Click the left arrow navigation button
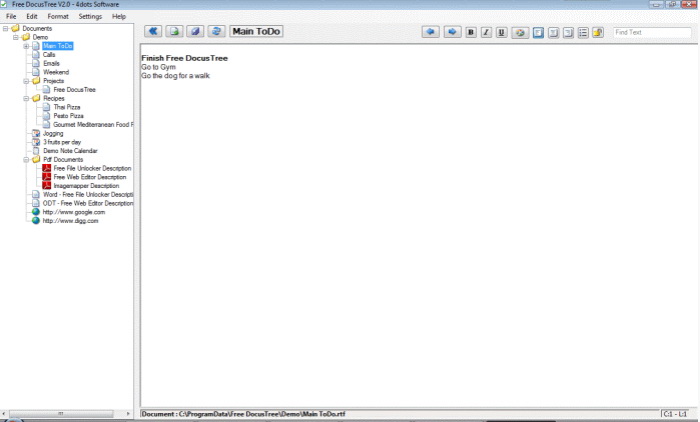Image resolution: width=700 pixels, height=422 pixels. point(430,32)
